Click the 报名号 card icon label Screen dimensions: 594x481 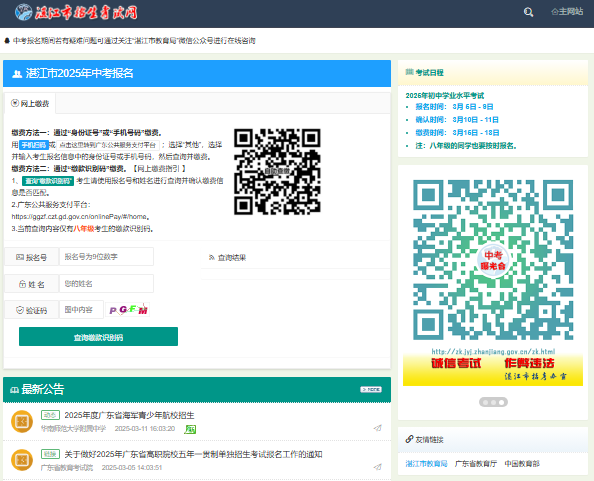(31, 257)
